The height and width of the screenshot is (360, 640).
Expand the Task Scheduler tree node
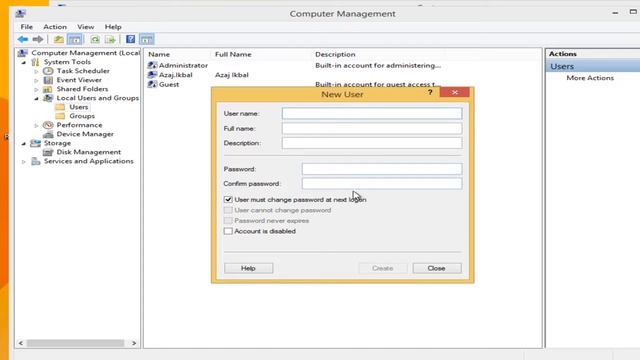coord(36,71)
